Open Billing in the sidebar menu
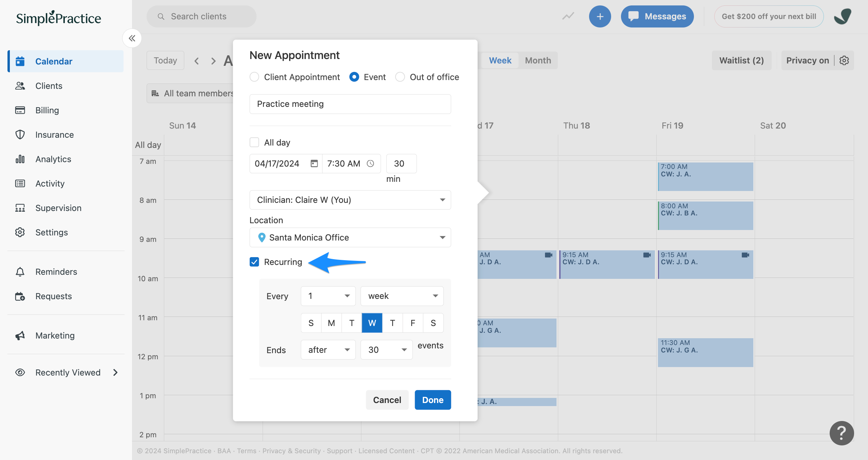The image size is (868, 460). 47,110
